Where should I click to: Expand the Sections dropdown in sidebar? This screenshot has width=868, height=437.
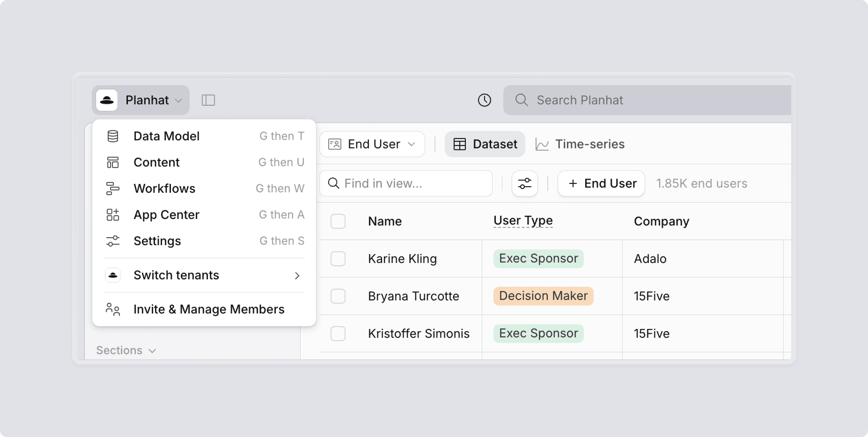[x=126, y=350]
